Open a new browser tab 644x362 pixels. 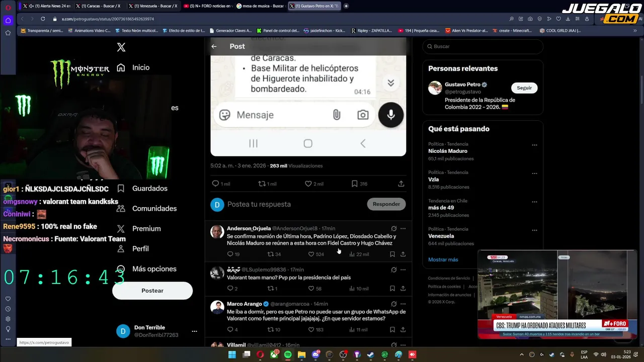346,6
